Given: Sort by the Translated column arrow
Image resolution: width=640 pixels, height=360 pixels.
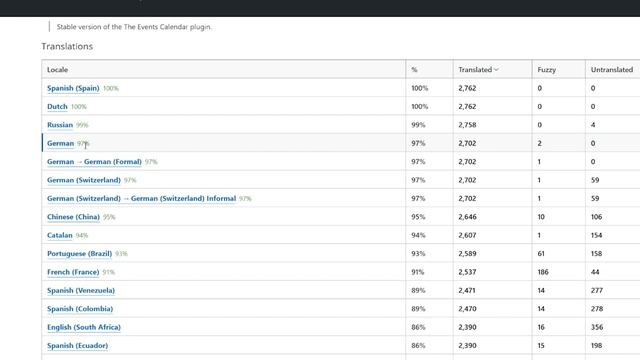Looking at the screenshot, I should (x=496, y=70).
